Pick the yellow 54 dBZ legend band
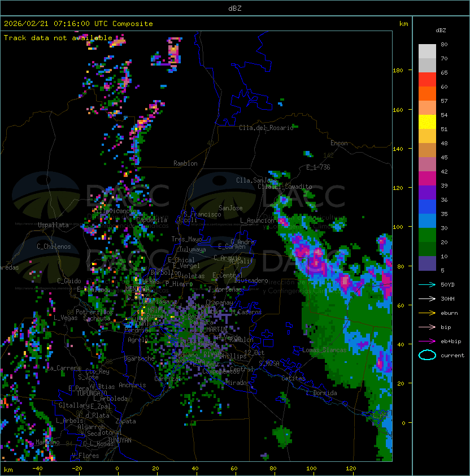Viewport: 470px width, 476px height. click(427, 122)
